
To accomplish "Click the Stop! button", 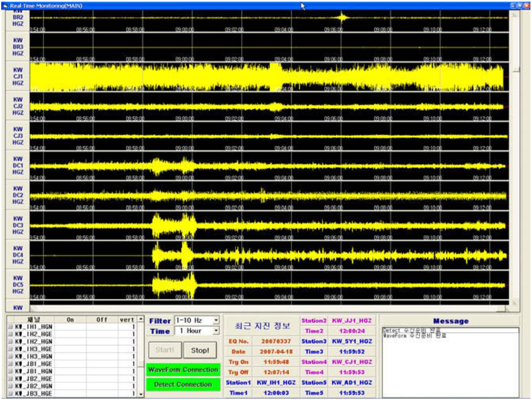I will (x=200, y=350).
